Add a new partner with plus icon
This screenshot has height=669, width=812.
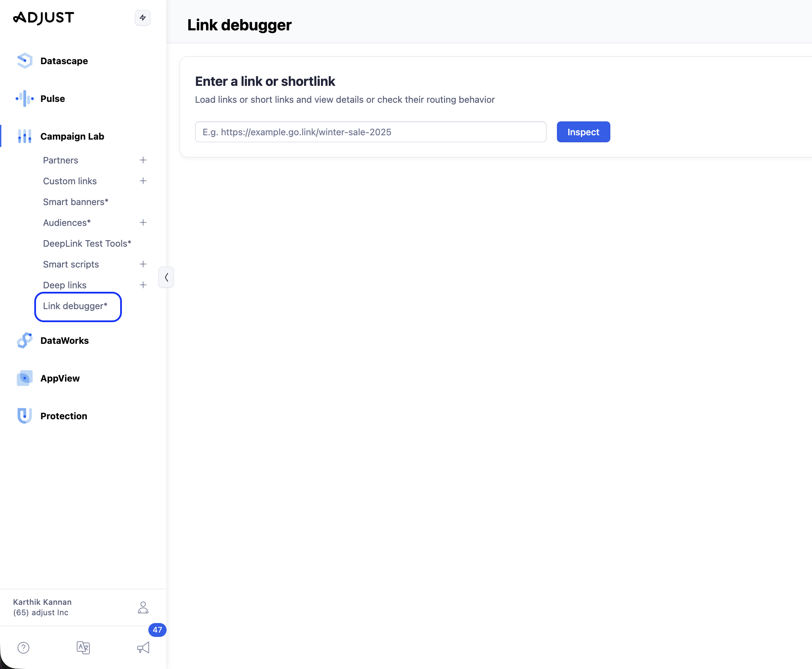tap(143, 160)
